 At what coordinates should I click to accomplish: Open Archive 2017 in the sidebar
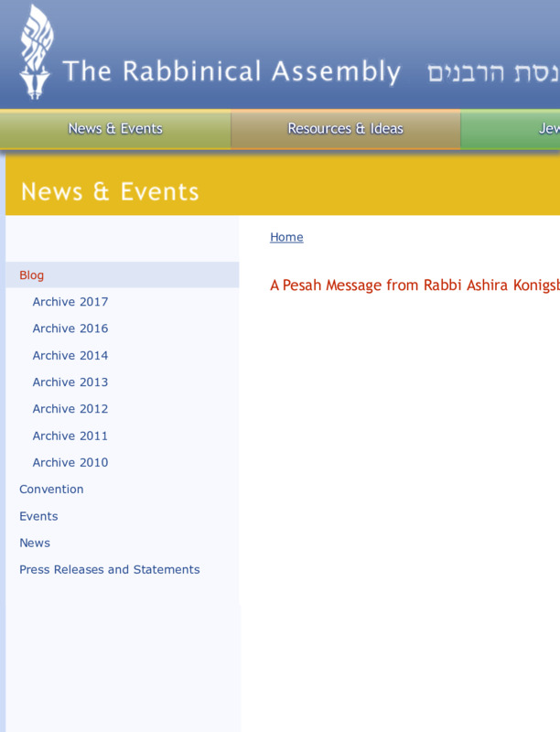click(x=70, y=302)
